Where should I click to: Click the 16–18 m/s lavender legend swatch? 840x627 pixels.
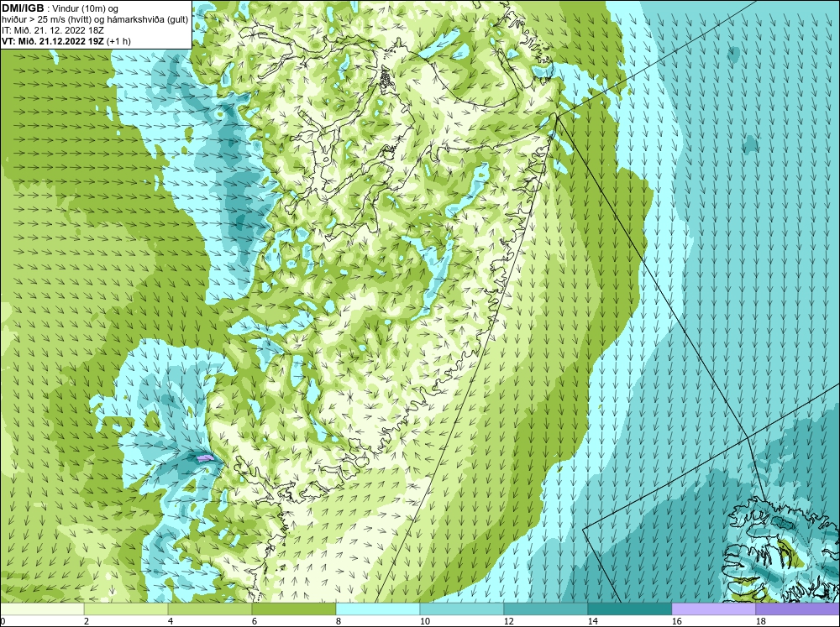[713, 609]
